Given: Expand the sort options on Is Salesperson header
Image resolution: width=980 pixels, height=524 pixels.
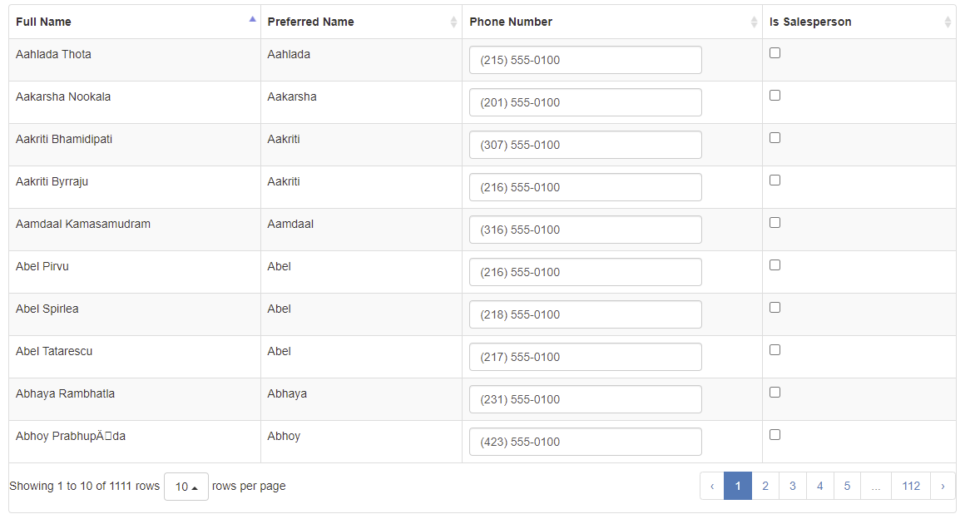Looking at the screenshot, I should (x=947, y=22).
